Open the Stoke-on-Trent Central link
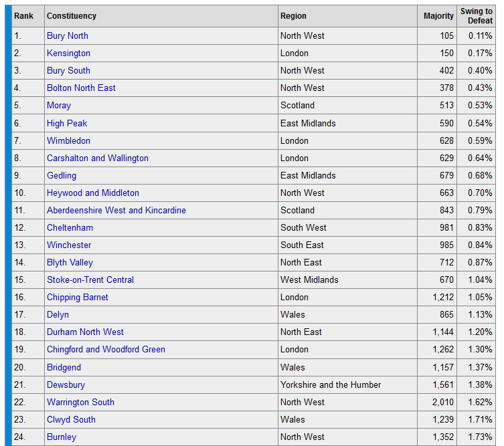Image resolution: width=504 pixels, height=446 pixels. click(90, 280)
